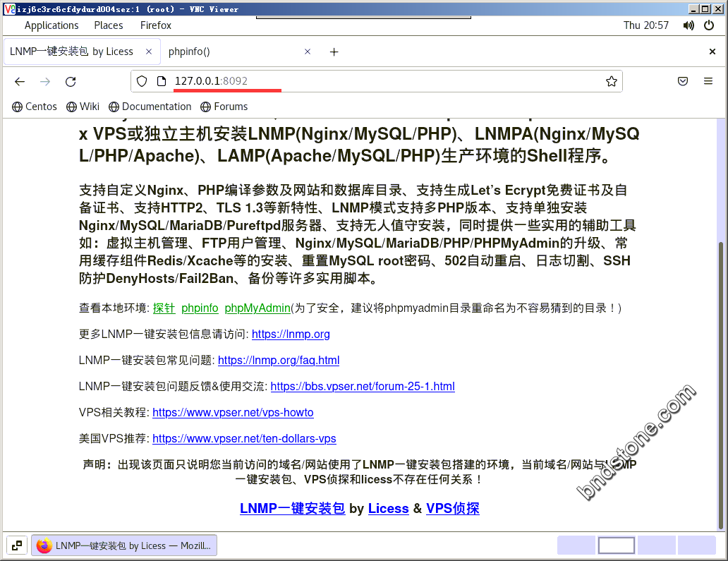This screenshot has width=728, height=561.
Task: Select the second workspace in switcher
Action: pyautogui.click(x=616, y=545)
